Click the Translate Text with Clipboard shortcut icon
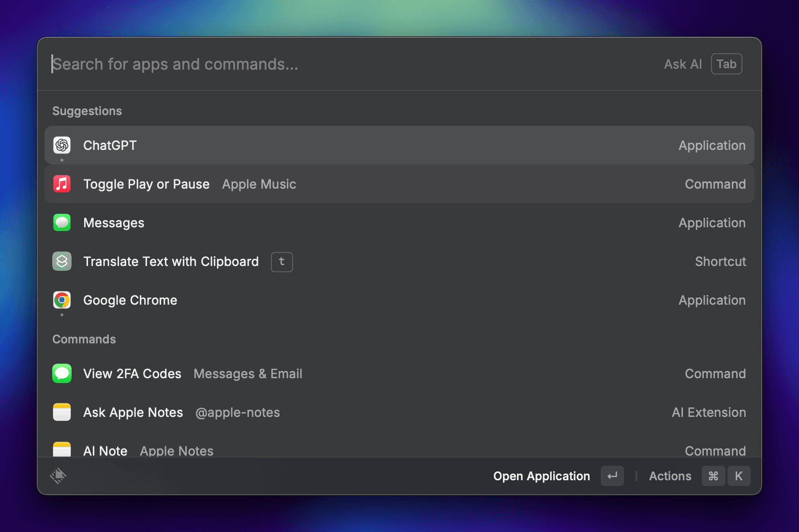This screenshot has height=532, width=799. (x=61, y=261)
